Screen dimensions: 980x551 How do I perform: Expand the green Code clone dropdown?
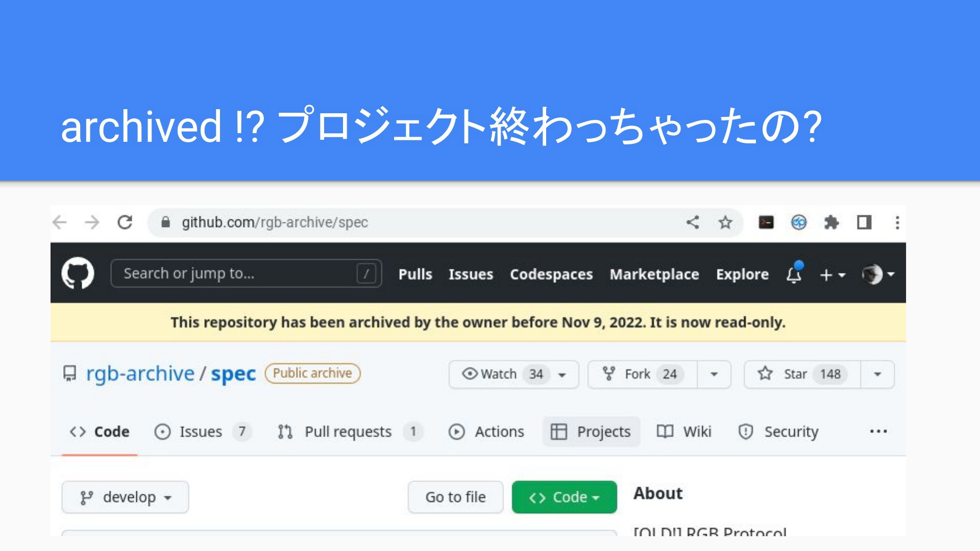point(564,497)
